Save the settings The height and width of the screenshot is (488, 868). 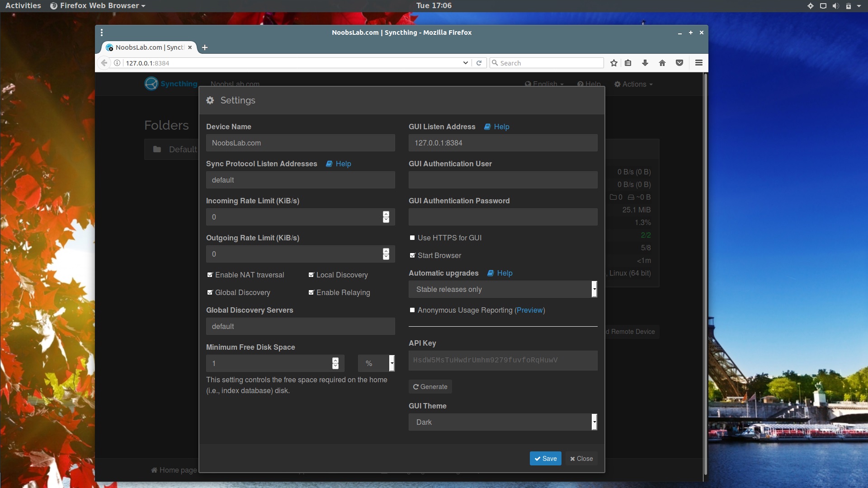pos(546,459)
